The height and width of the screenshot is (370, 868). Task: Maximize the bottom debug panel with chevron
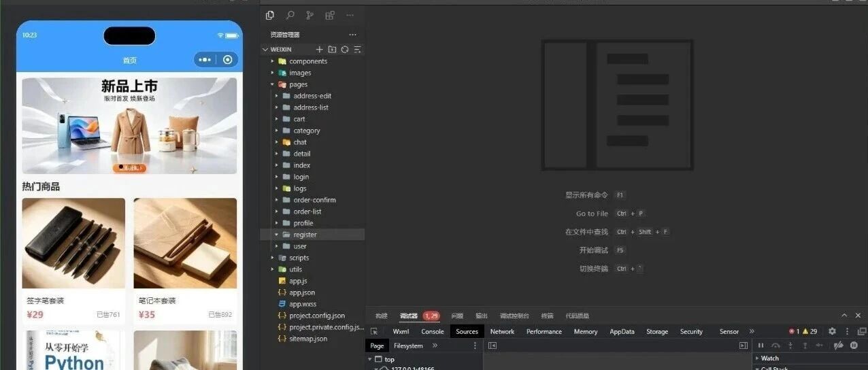pos(844,316)
